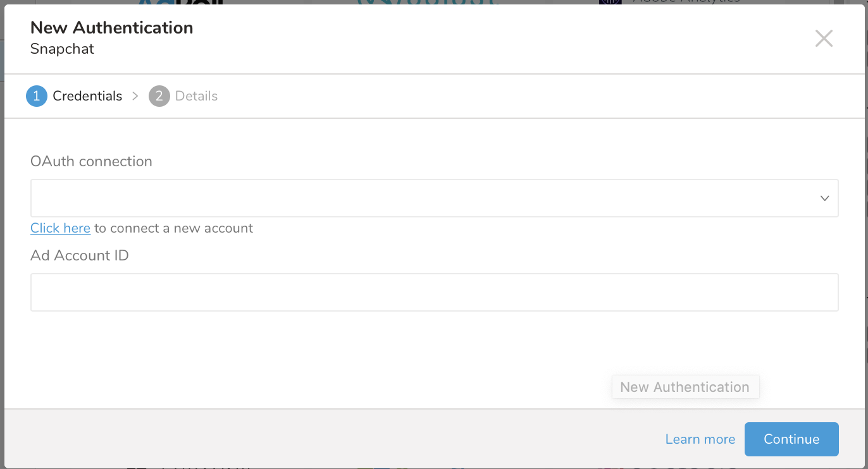Select the Credentials step label
Viewport: 868px width, 469px height.
87,96
